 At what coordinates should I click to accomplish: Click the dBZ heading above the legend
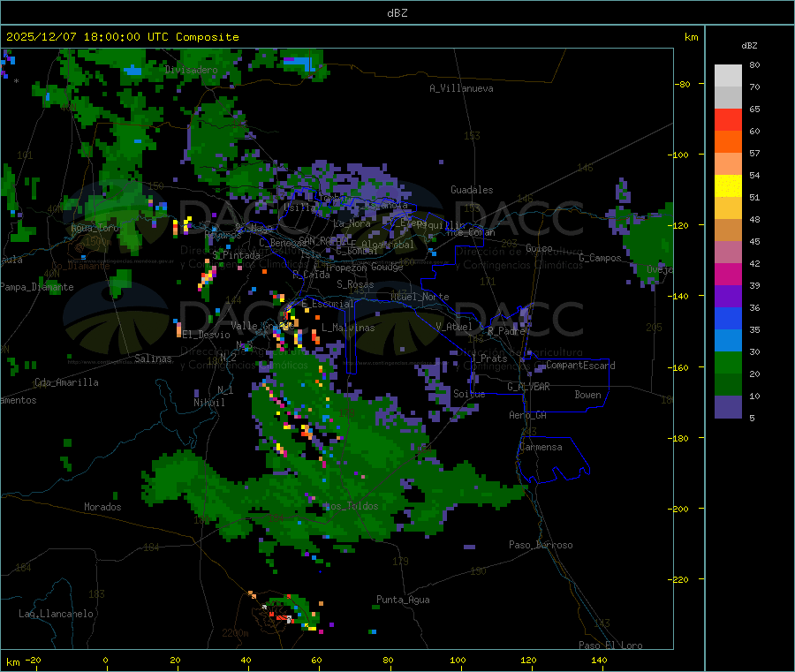tap(749, 46)
